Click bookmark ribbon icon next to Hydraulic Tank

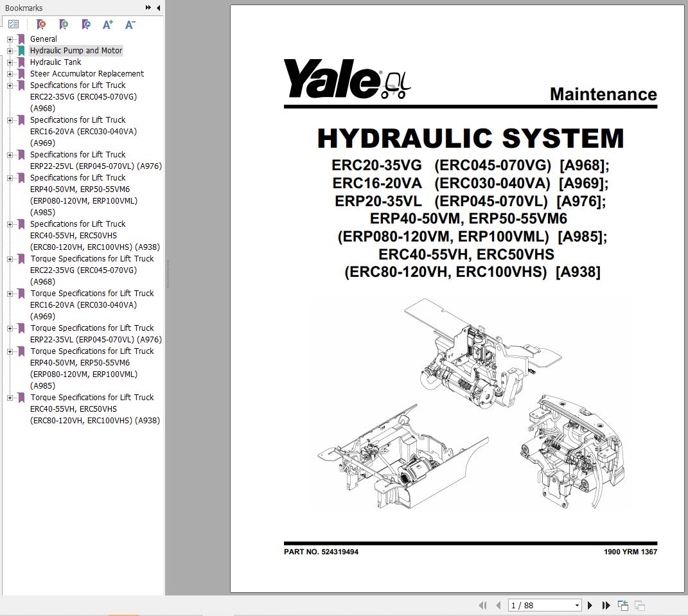[x=21, y=62]
